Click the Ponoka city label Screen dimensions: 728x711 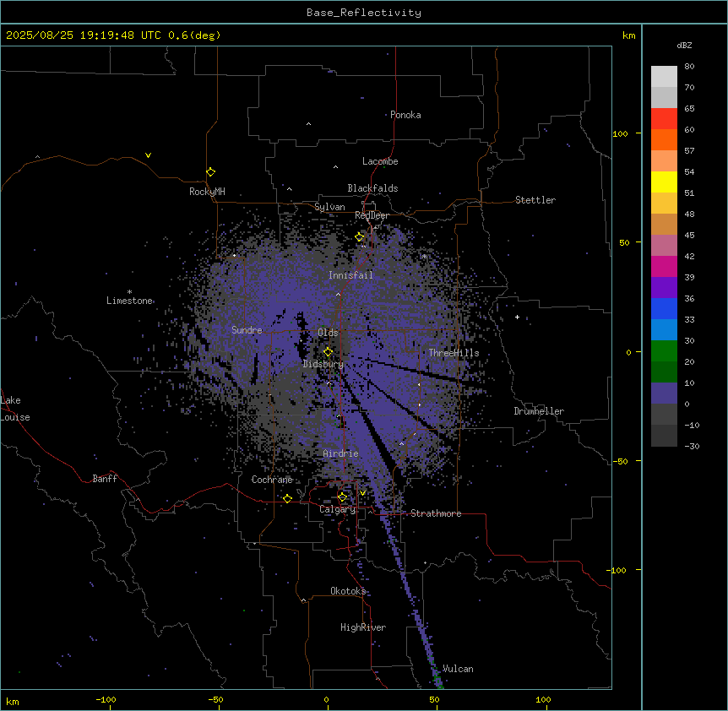(405, 115)
